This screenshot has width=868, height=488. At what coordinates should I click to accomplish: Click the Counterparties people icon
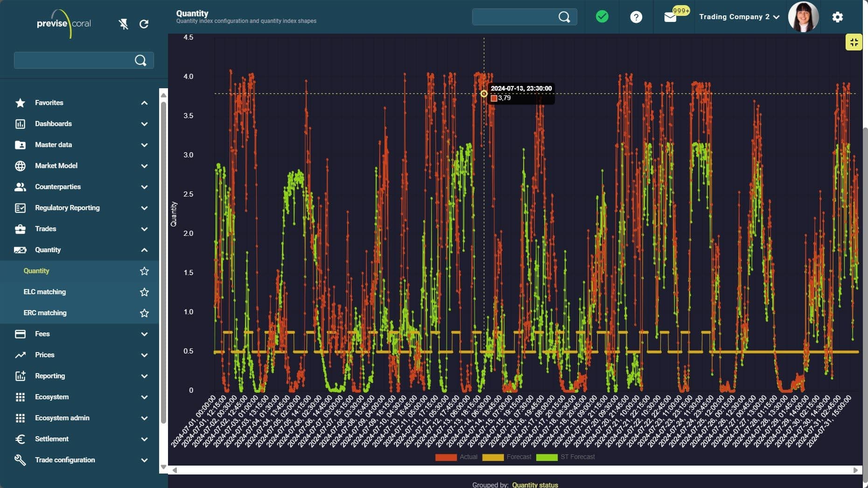20,187
